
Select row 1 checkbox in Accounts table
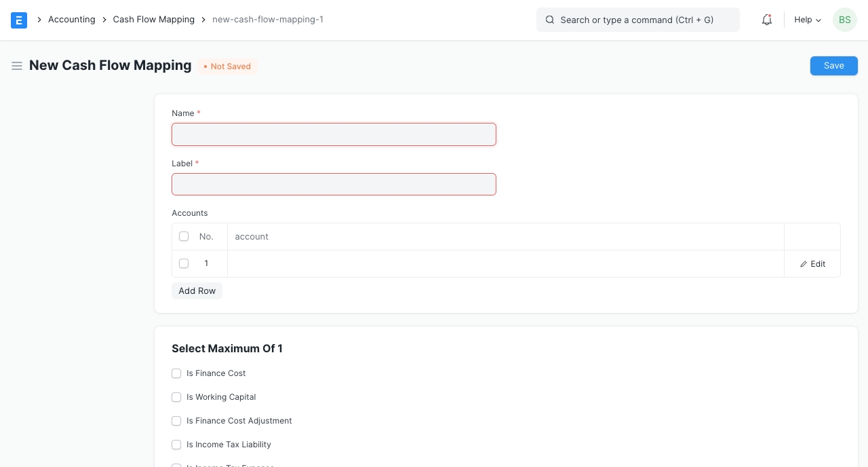tap(184, 263)
